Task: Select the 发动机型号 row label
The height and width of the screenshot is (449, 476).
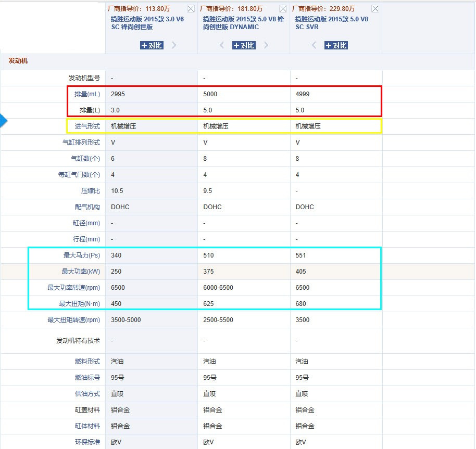Action: tap(84, 78)
